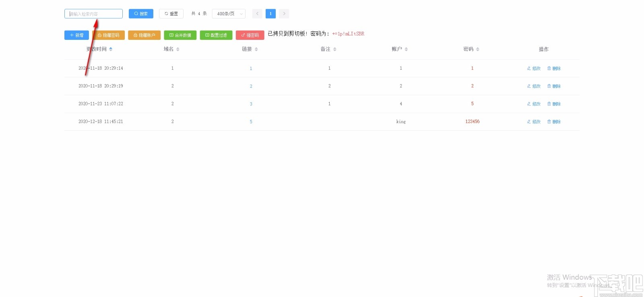Sort by the 账户 column arrows
Screen dimensions: 644x297
click(406, 49)
